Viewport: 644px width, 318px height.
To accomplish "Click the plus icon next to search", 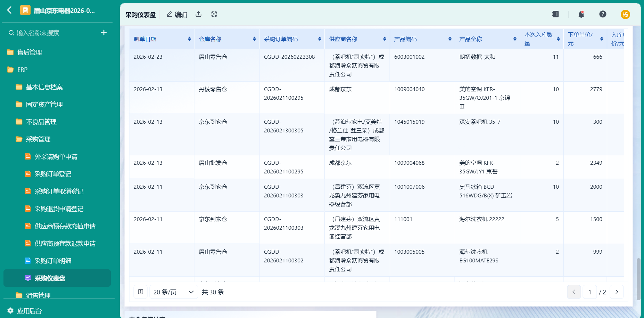I will point(104,33).
